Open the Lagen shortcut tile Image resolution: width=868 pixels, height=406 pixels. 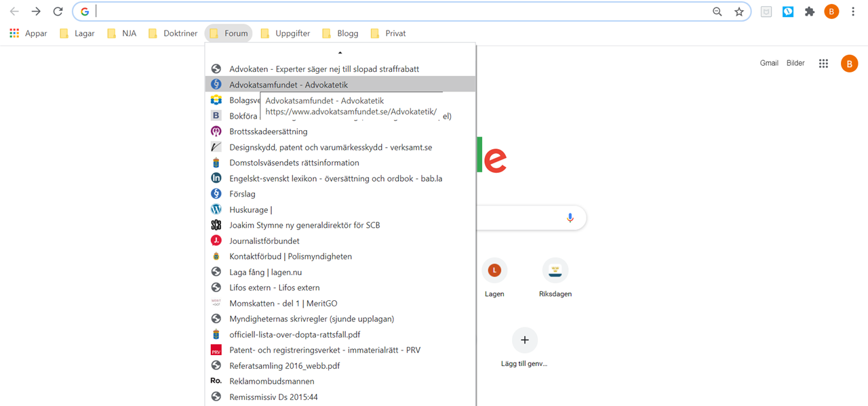click(x=494, y=279)
